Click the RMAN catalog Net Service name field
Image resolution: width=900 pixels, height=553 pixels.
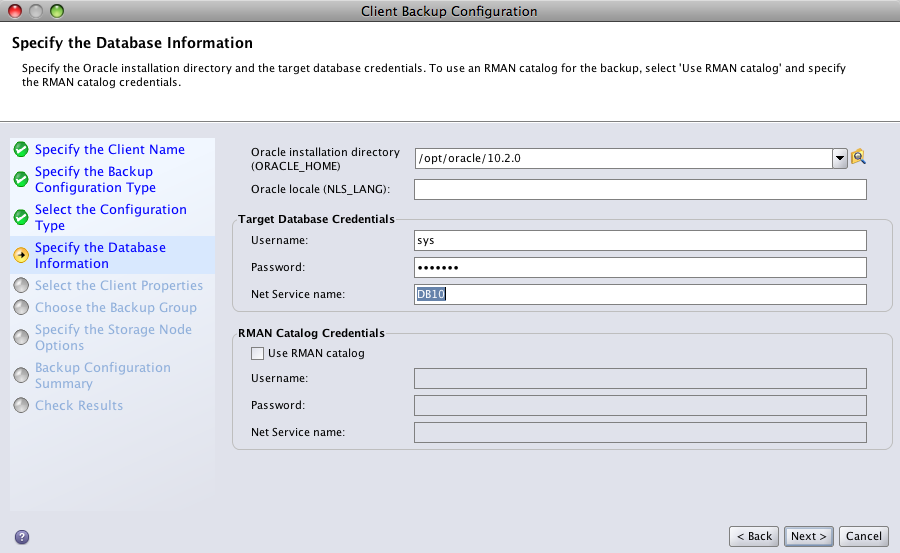[x=640, y=432]
